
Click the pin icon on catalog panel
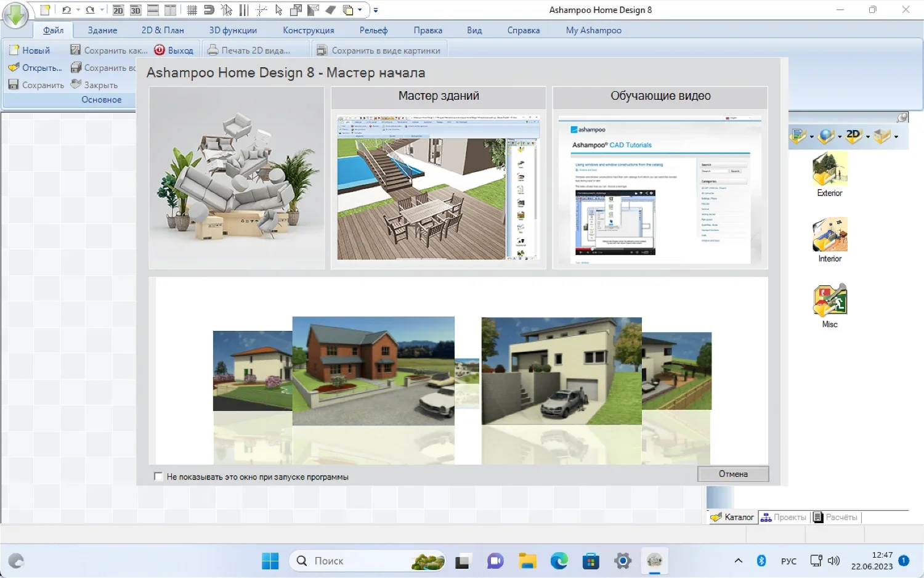pyautogui.click(x=902, y=117)
